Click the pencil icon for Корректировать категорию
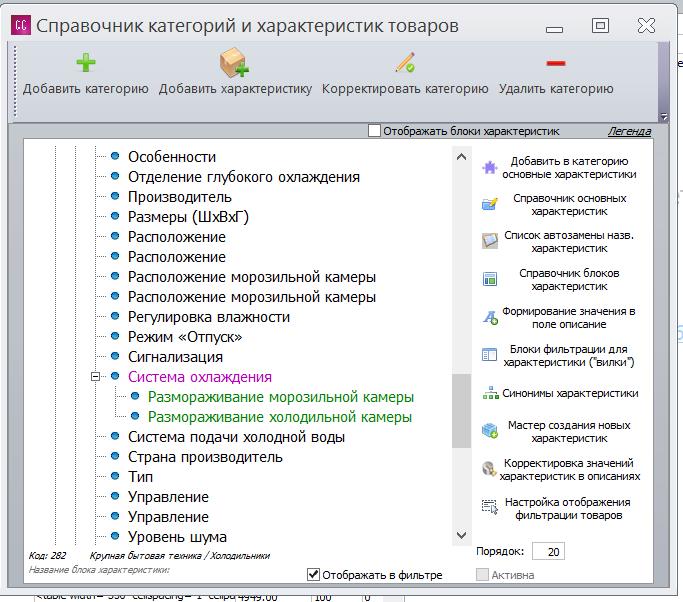This screenshot has width=683, height=602. (x=405, y=63)
